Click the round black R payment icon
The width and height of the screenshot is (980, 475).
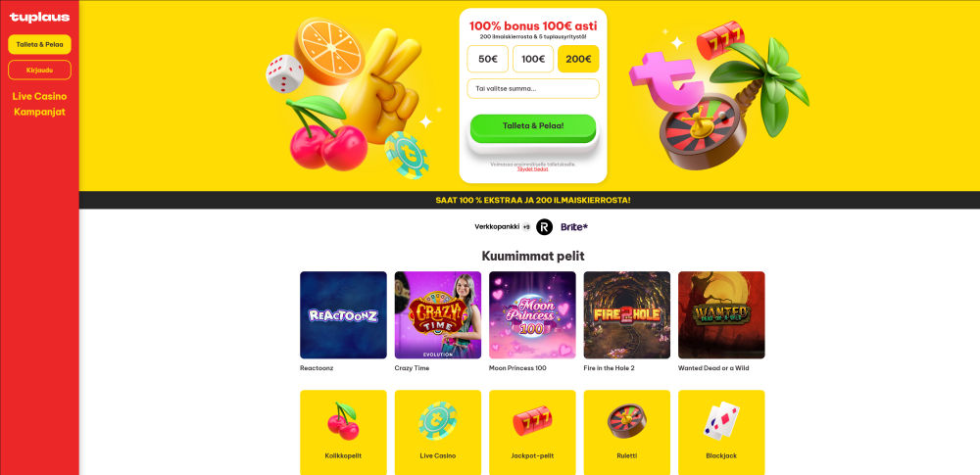coord(544,227)
